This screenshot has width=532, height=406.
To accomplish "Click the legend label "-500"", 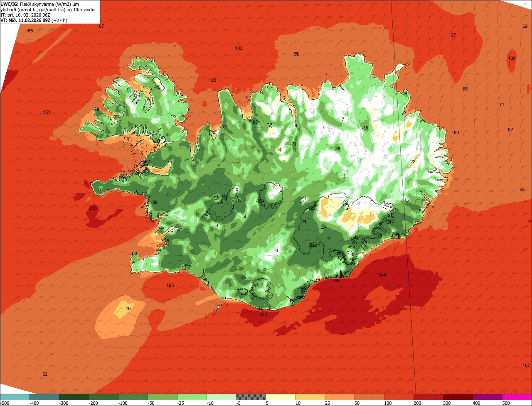I will pyautogui.click(x=5, y=403).
